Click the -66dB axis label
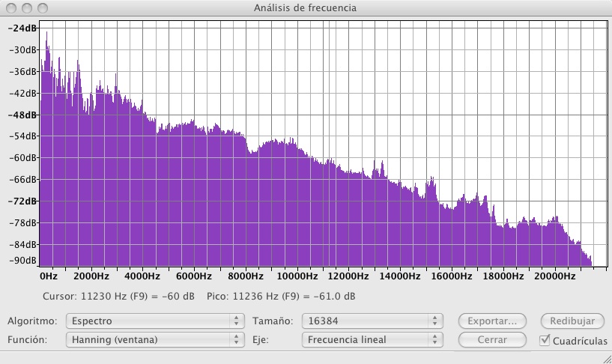This screenshot has width=612, height=364. 23,180
